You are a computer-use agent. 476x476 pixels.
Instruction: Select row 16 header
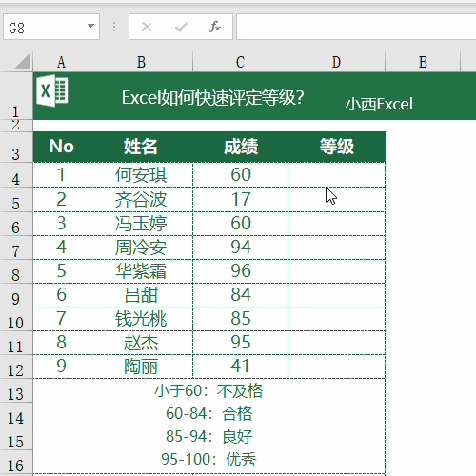(16, 462)
